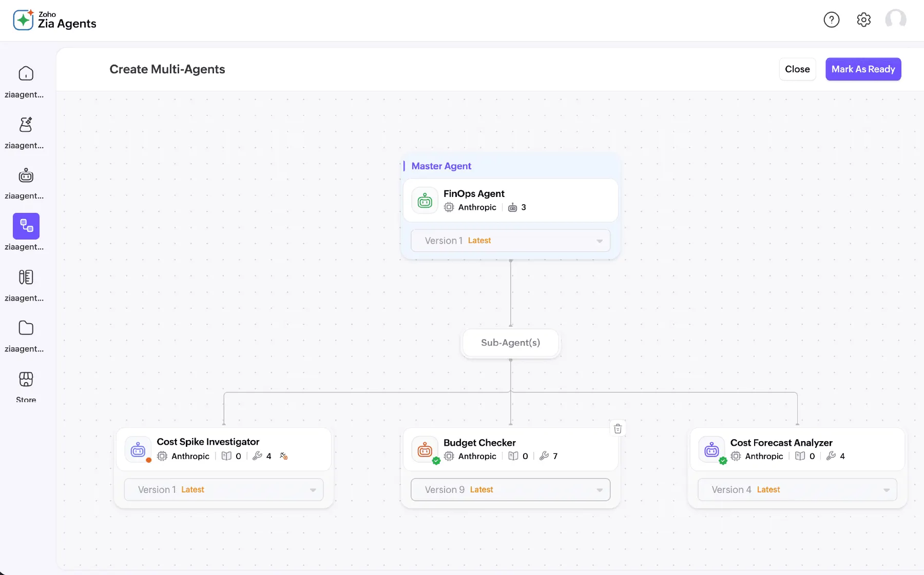Select the Cost Forecast Analyzer card title
This screenshot has width=924, height=575.
(781, 443)
